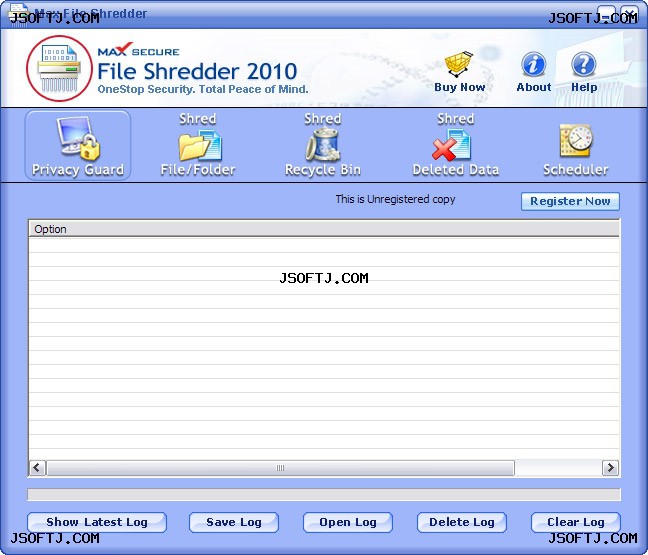648x555 pixels.
Task: Click the progress bar below the list
Action: click(324, 494)
